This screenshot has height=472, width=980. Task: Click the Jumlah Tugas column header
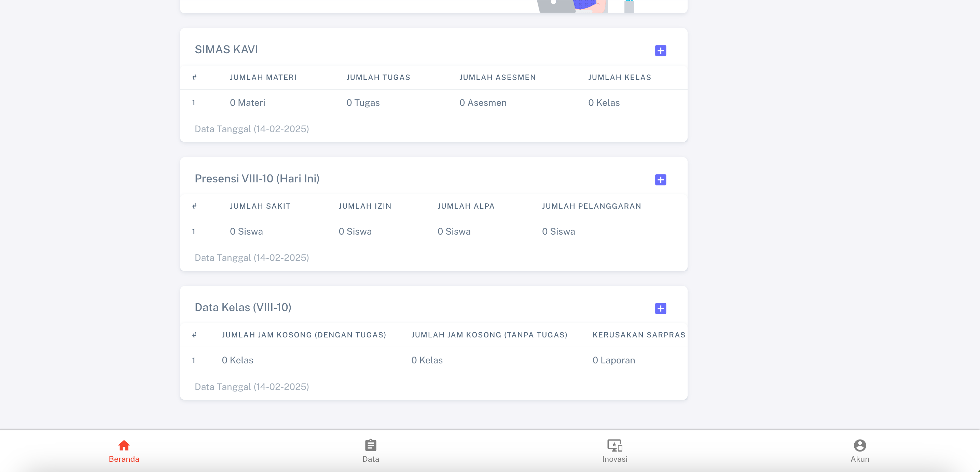coord(378,77)
